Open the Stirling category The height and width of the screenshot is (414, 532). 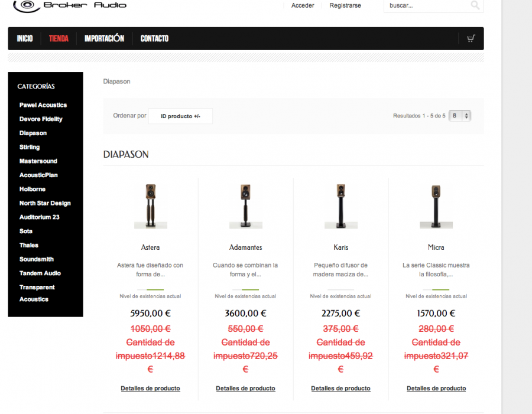(x=30, y=147)
